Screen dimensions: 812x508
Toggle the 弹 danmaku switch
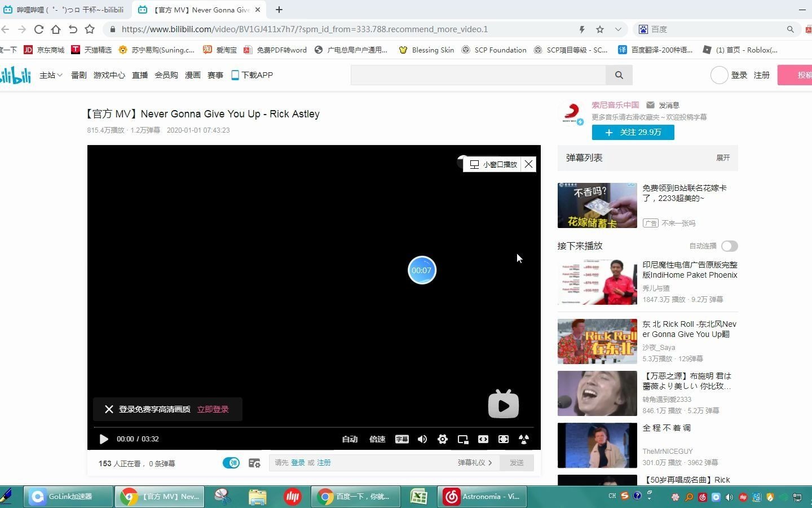[231, 463]
